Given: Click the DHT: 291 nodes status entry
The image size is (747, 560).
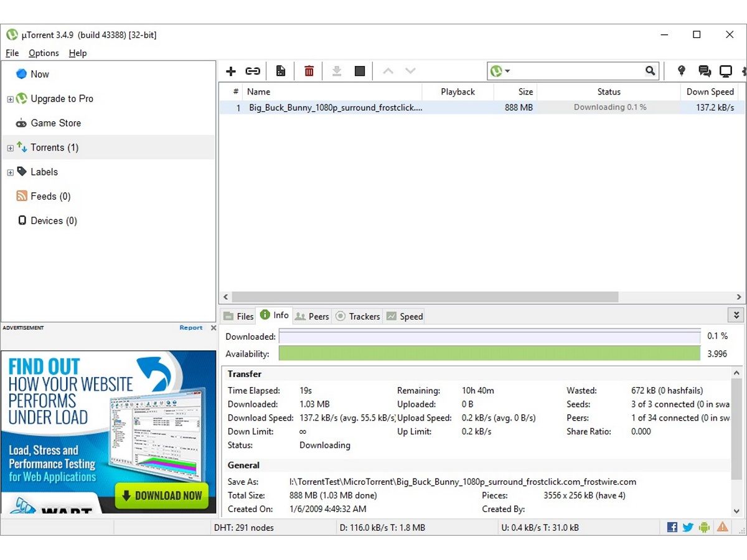Looking at the screenshot, I should coord(245,528).
